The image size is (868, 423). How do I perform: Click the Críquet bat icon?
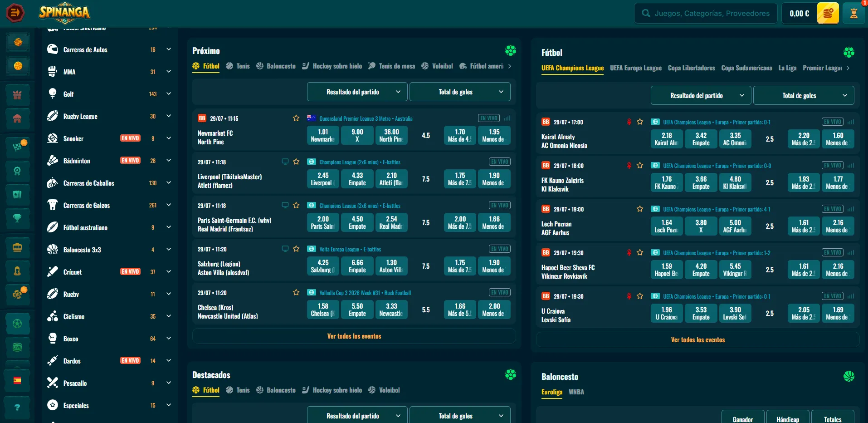(x=53, y=271)
